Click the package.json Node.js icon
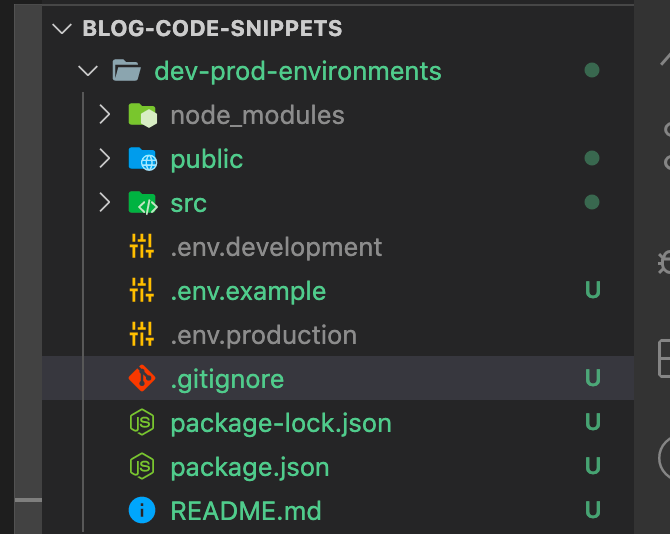This screenshot has width=670, height=534. [142, 466]
